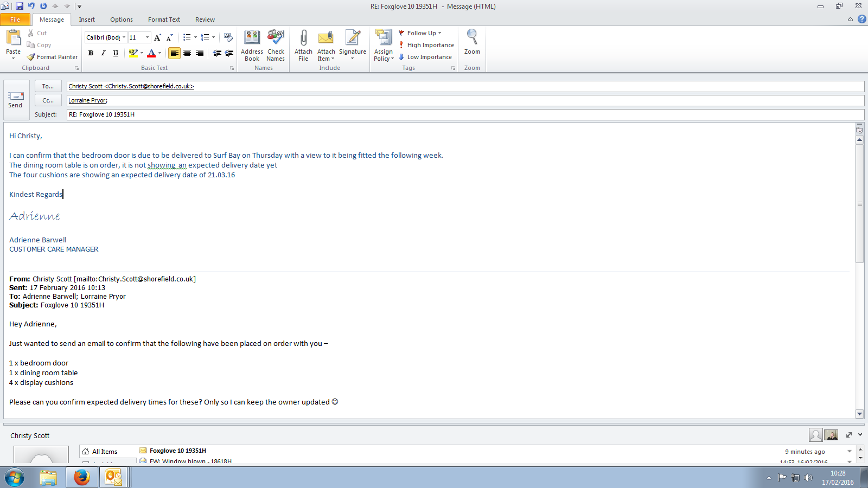Cut the selected text
868x488 pixels.
[37, 33]
